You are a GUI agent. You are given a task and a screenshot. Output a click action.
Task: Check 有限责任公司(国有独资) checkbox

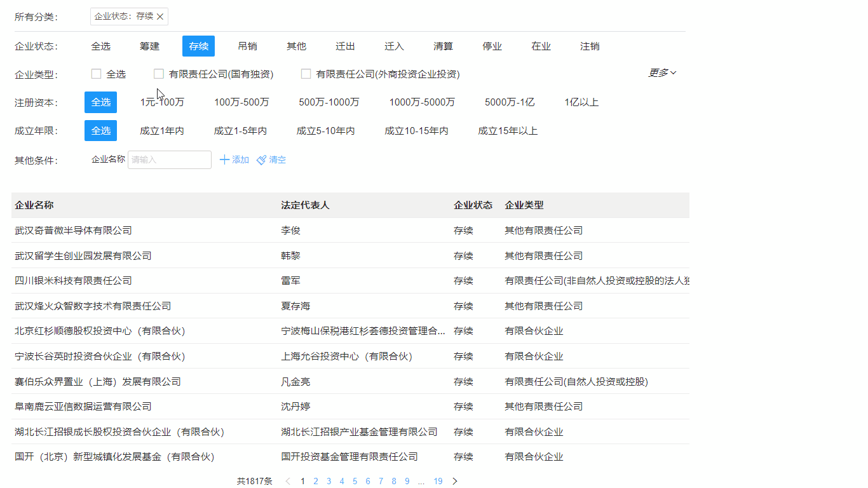point(158,74)
